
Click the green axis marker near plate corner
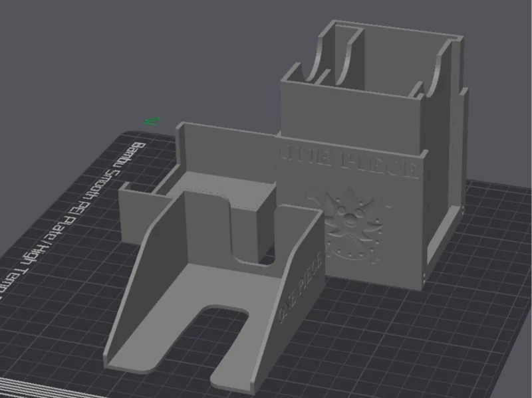(152, 121)
